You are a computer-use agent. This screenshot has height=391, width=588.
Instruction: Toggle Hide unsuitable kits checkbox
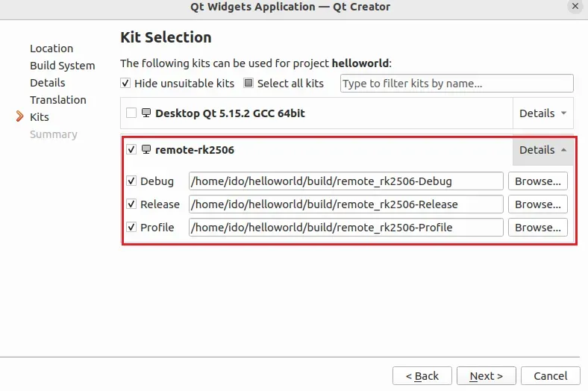click(125, 83)
